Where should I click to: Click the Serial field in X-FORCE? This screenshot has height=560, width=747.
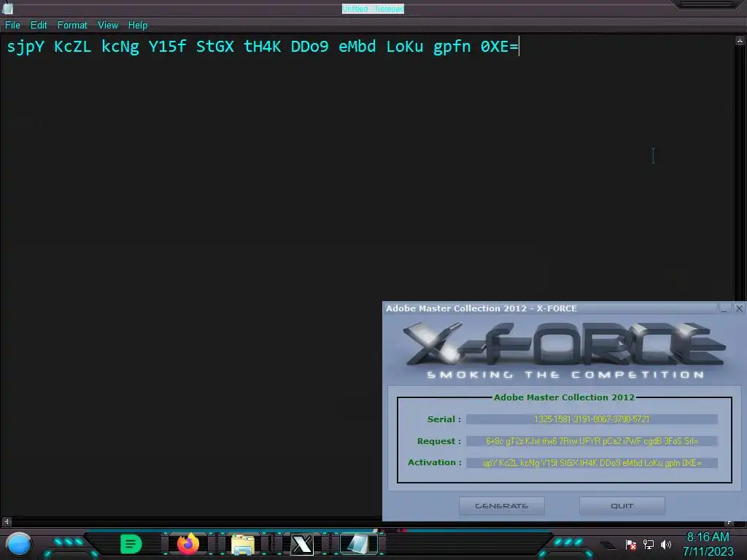(592, 419)
